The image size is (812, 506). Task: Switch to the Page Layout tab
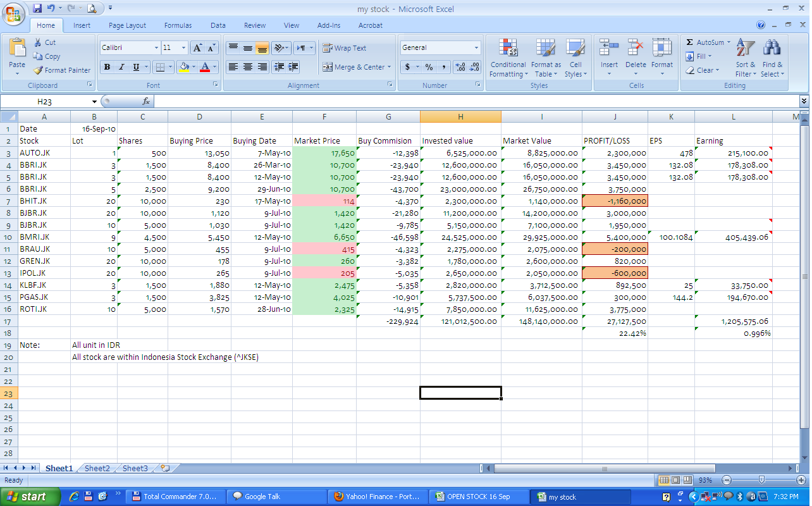(x=127, y=25)
